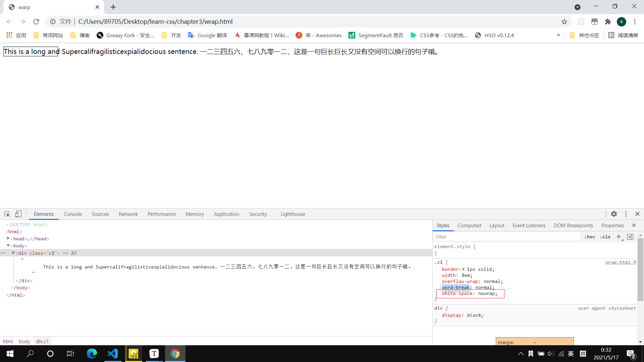Expand border shorthand property triangle

click(x=464, y=269)
